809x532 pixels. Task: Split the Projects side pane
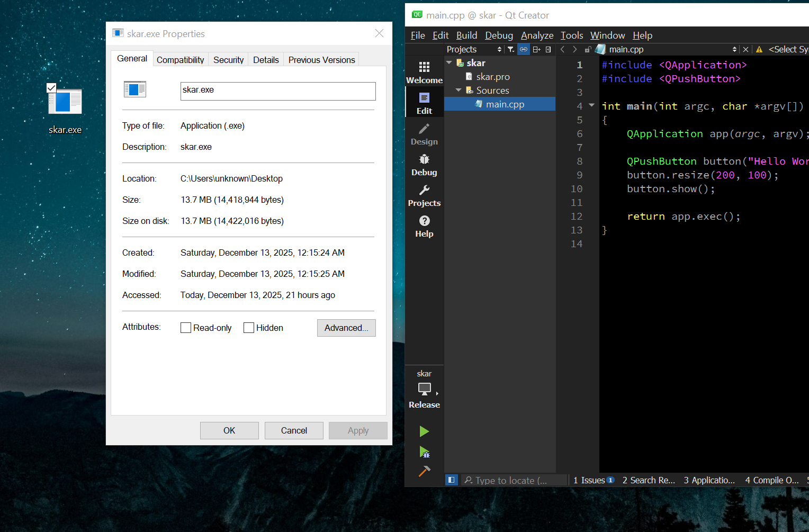(536, 49)
